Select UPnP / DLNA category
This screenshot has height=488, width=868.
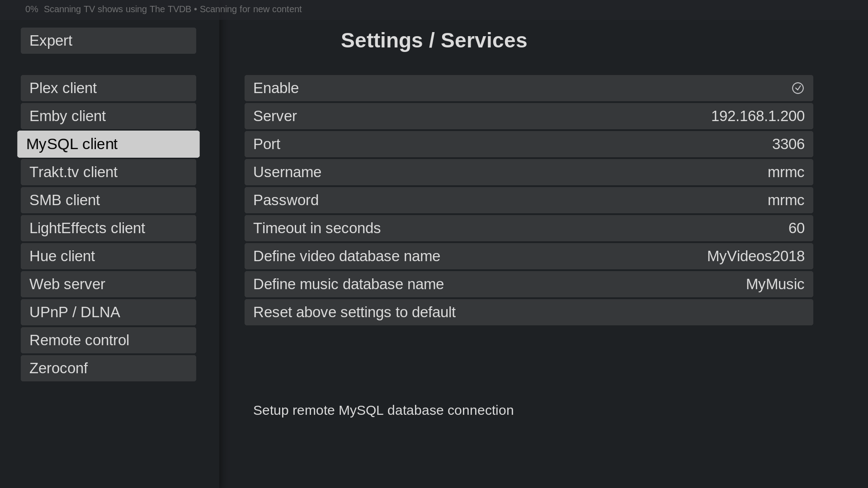pyautogui.click(x=108, y=312)
